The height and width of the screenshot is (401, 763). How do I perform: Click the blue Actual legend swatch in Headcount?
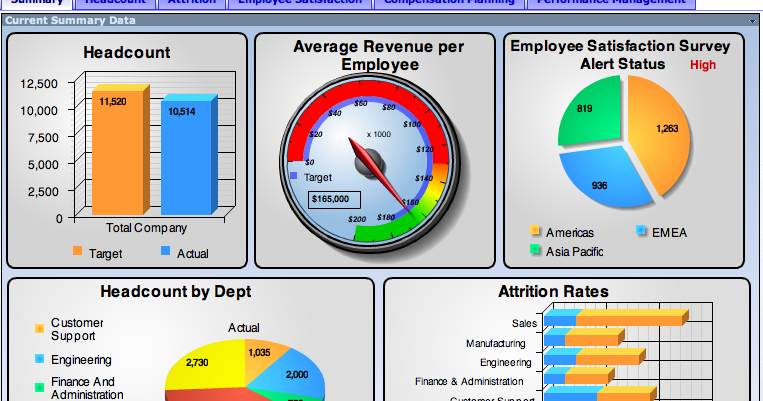[165, 251]
